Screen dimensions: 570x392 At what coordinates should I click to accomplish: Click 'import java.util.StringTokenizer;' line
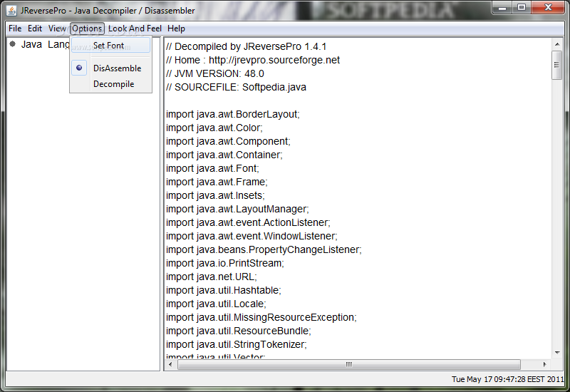[x=237, y=344]
